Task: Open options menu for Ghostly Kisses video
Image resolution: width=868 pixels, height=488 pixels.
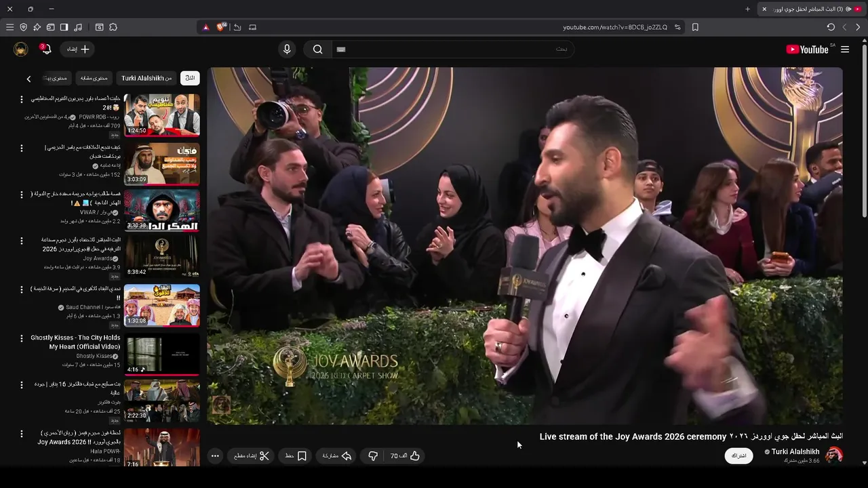Action: point(21,338)
